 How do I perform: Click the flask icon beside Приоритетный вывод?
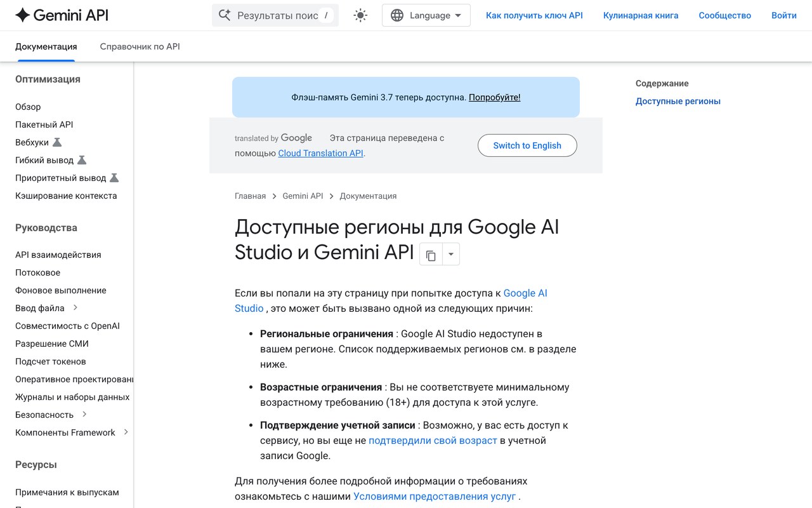114,178
